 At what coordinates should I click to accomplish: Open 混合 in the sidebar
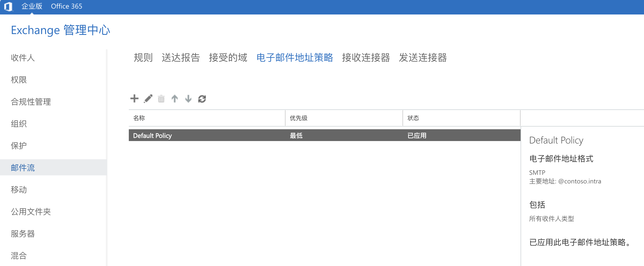[x=19, y=256]
